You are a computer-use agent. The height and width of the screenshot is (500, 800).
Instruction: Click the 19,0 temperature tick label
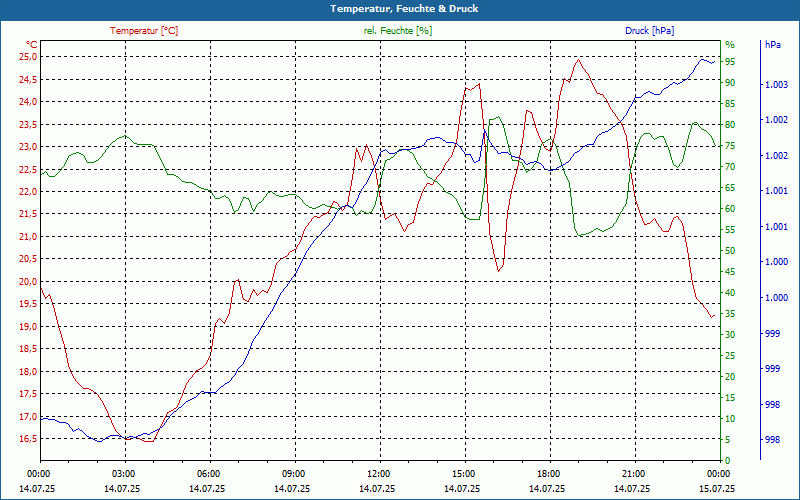(28, 326)
